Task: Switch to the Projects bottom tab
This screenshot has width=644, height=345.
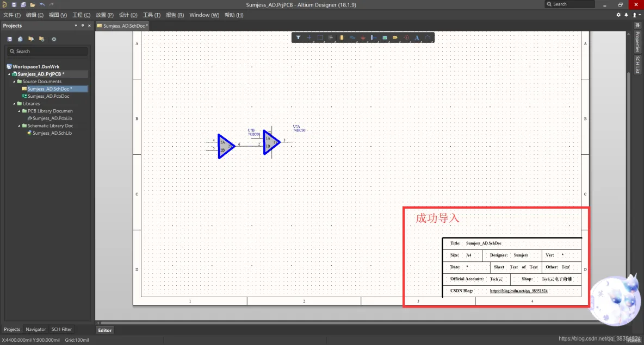Action: pos(12,329)
